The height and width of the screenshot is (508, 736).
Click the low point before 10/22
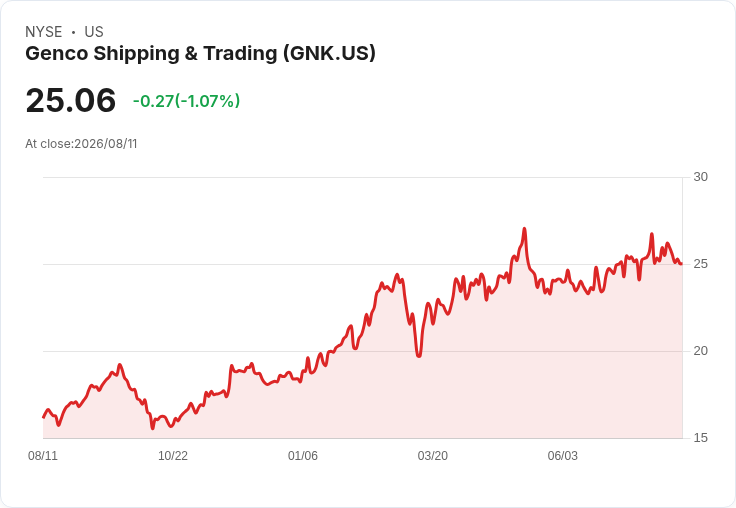[x=152, y=428]
